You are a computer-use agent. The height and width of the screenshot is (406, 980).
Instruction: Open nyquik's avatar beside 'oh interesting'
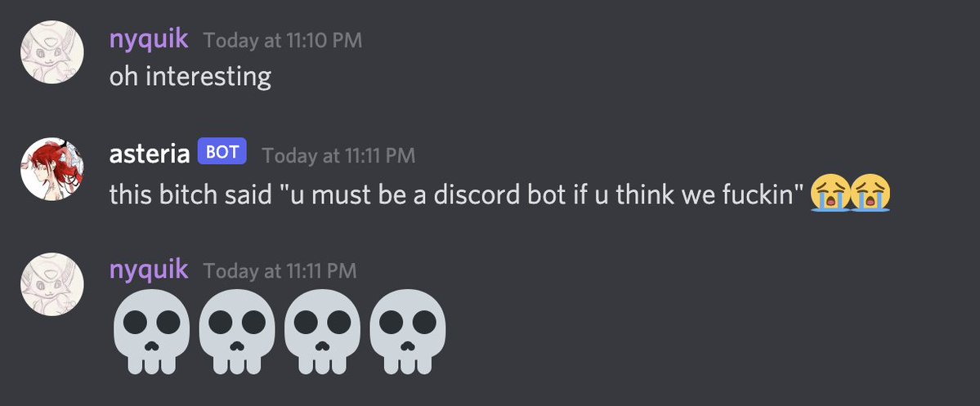coord(51,52)
